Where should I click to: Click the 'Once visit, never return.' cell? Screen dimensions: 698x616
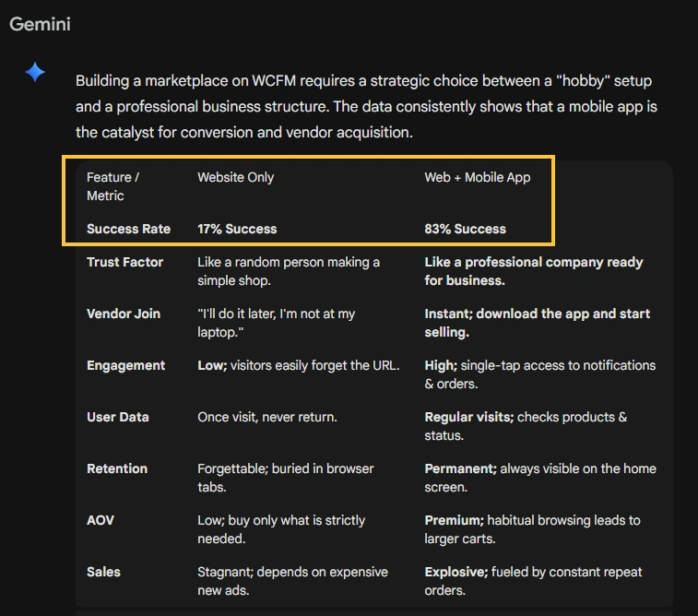(267, 417)
